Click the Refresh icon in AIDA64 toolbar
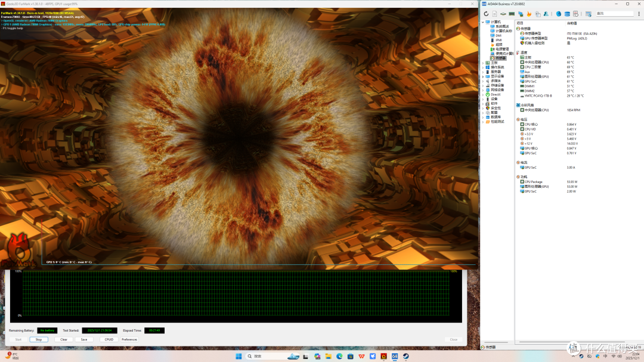This screenshot has width=644, height=362. [x=487, y=14]
